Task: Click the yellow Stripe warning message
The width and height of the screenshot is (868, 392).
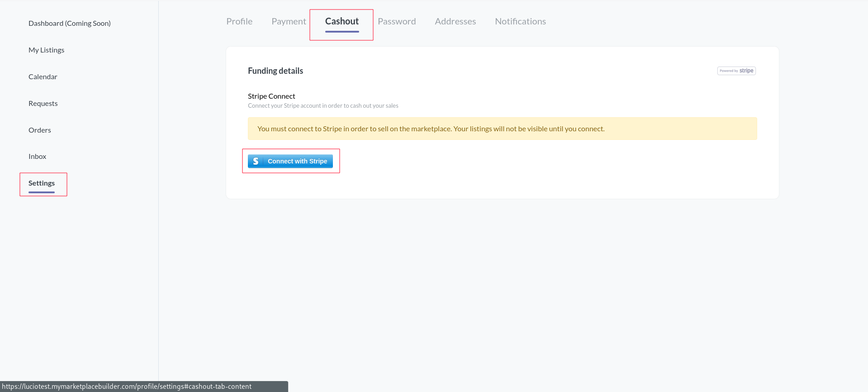Action: coord(502,129)
